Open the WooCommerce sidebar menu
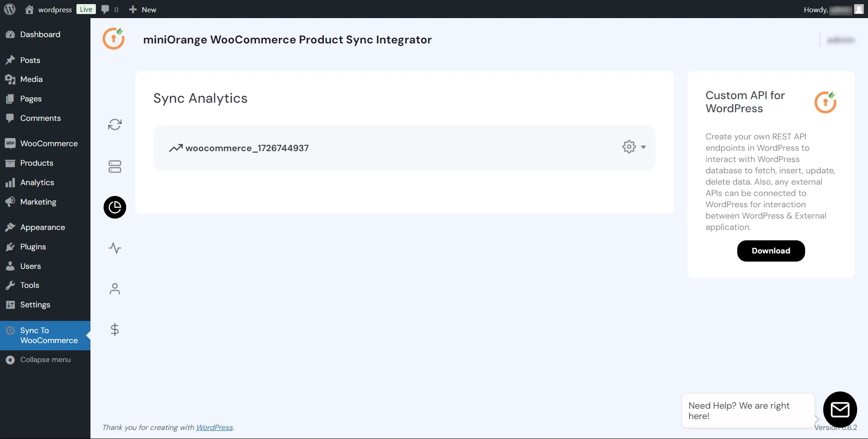The image size is (868, 439). coord(45,143)
